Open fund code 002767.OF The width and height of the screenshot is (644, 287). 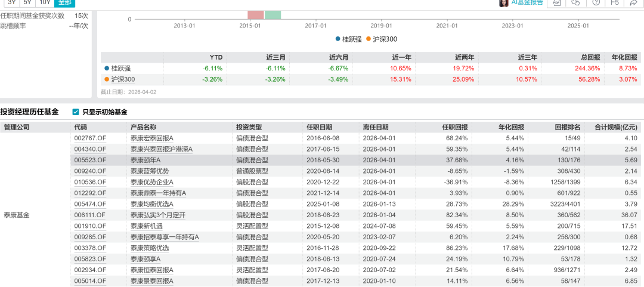click(90, 138)
